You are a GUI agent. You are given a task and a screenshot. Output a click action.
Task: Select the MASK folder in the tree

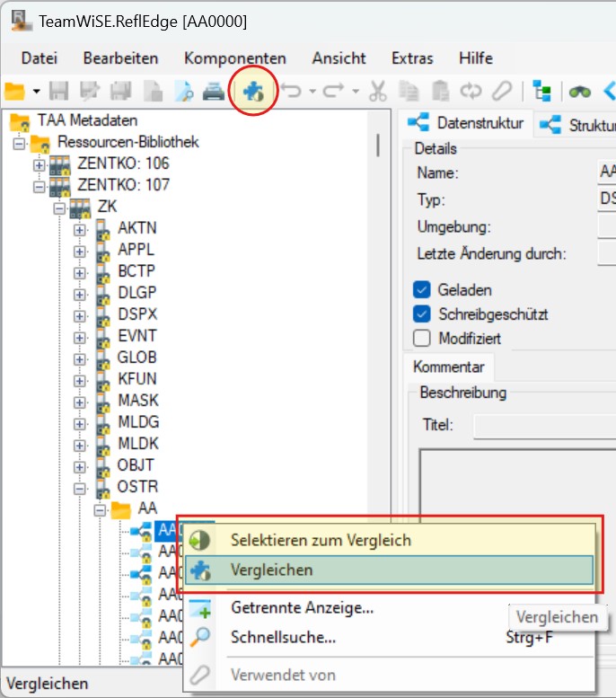[136, 401]
